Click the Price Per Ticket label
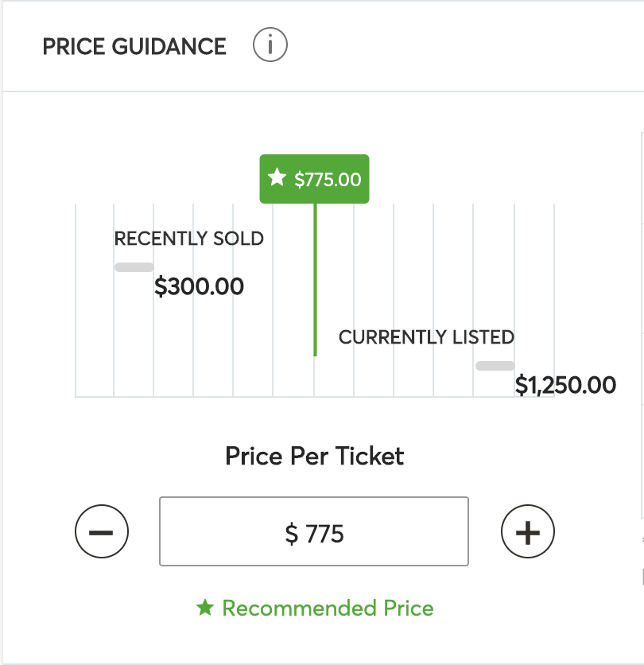Image resolution: width=644 pixels, height=665 pixels. tap(315, 457)
